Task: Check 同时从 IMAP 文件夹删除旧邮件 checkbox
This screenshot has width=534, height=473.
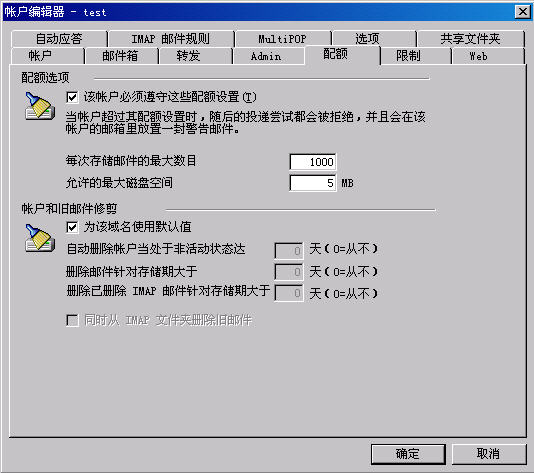Action: coord(72,320)
